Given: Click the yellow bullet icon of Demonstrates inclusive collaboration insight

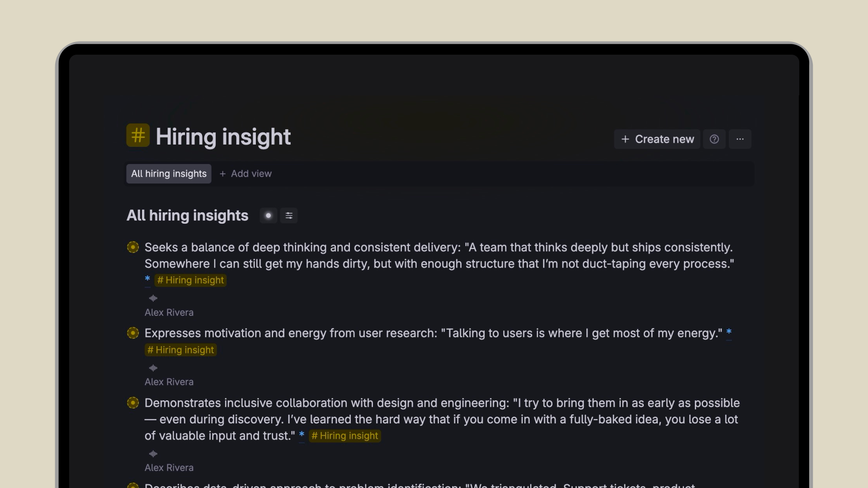Looking at the screenshot, I should tap(133, 403).
